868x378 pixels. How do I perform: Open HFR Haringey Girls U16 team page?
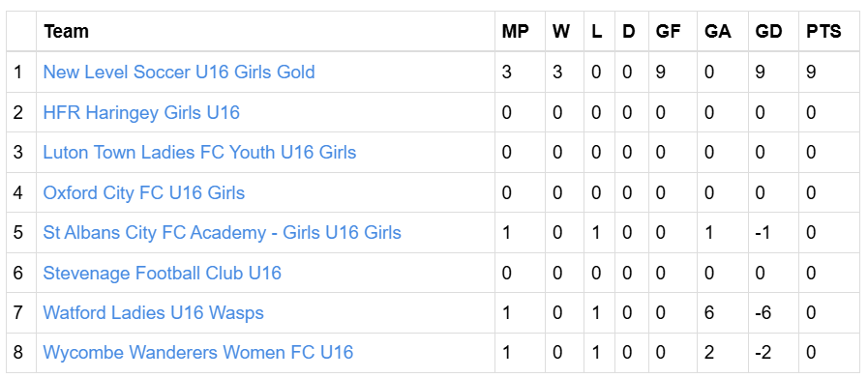click(141, 112)
